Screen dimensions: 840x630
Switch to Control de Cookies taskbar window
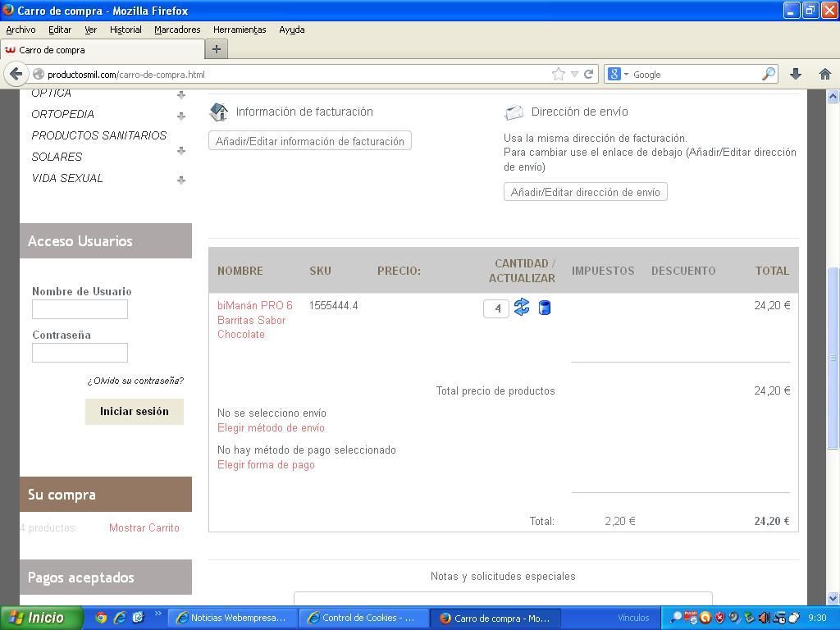(363, 618)
